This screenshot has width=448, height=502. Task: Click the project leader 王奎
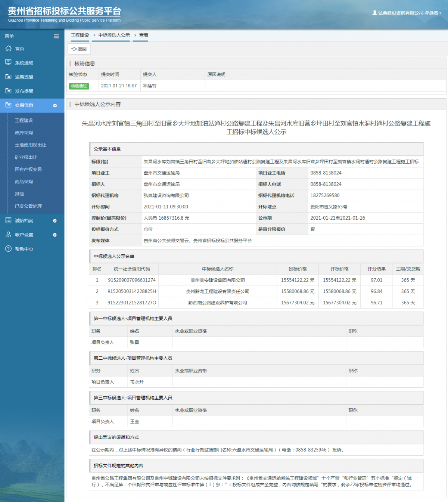pyautogui.click(x=134, y=421)
